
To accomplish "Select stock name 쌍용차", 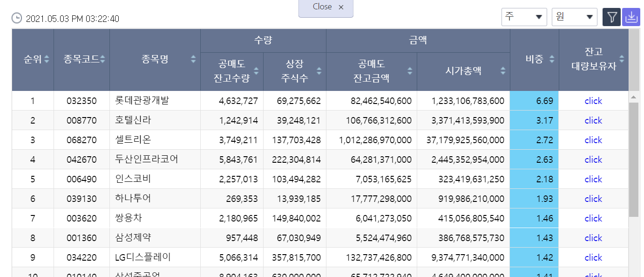I will 128,218.
